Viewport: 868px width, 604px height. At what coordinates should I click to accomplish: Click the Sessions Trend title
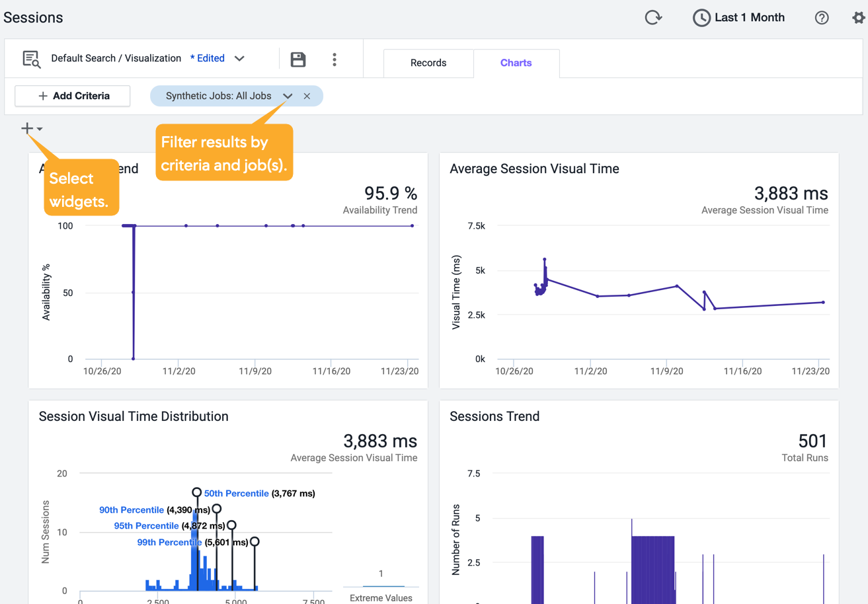click(494, 416)
